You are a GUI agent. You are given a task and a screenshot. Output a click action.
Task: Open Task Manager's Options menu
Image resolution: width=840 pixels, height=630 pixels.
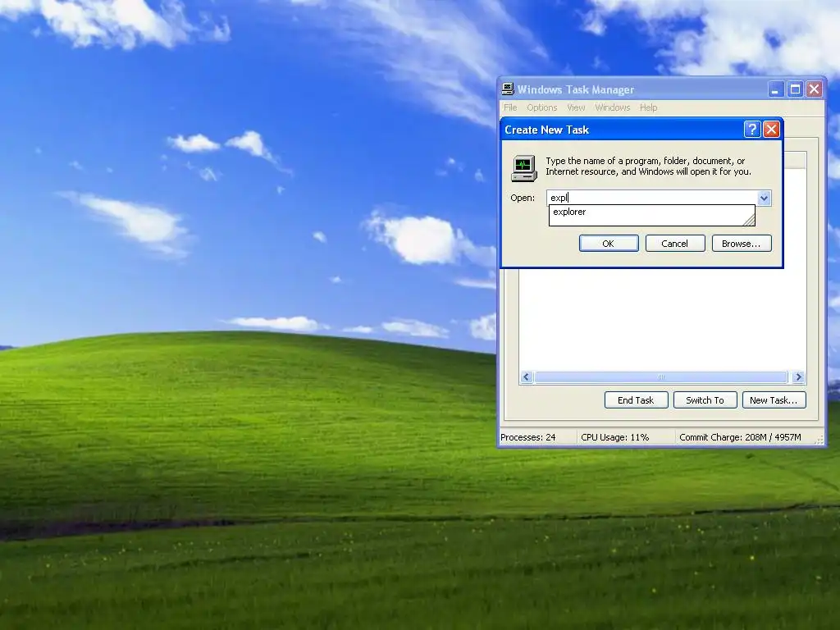coord(542,107)
